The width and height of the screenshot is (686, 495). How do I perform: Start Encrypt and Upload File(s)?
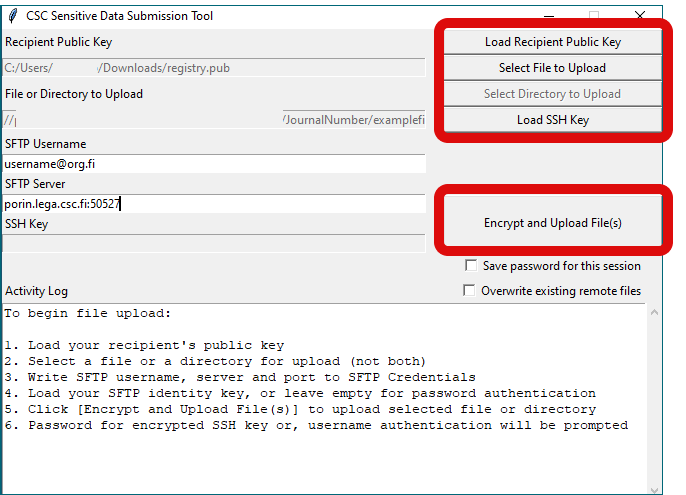click(552, 223)
